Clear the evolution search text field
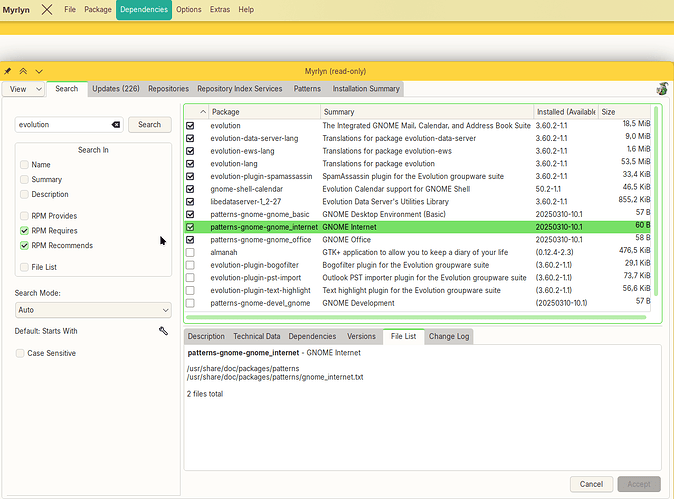674x499 pixels. pyautogui.click(x=116, y=125)
